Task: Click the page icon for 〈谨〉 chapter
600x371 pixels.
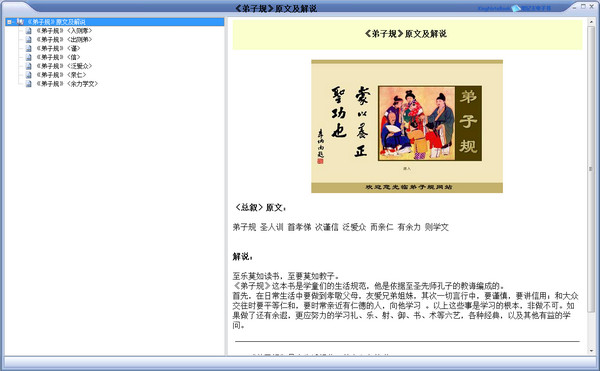Action: [29, 48]
